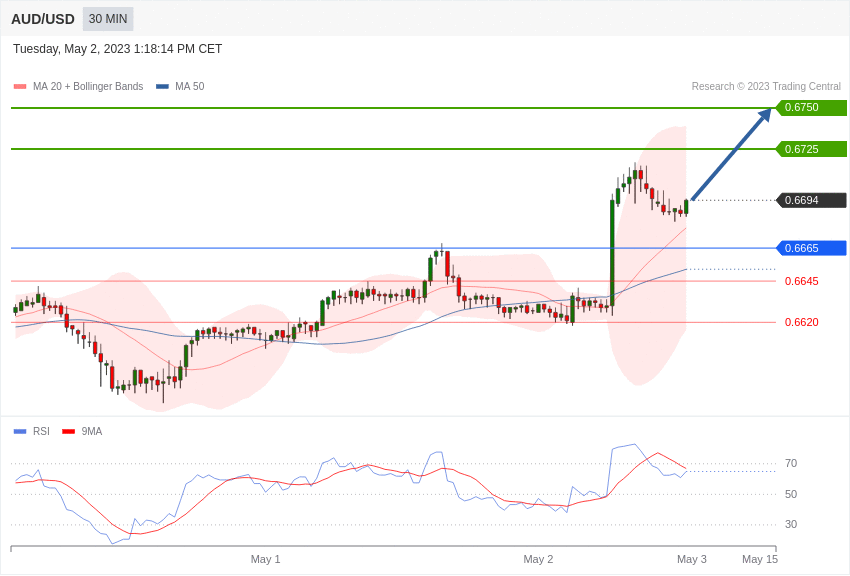Viewport: 850px width, 576px height.
Task: Click the red 9MA legend swatch
Action: (x=69, y=432)
